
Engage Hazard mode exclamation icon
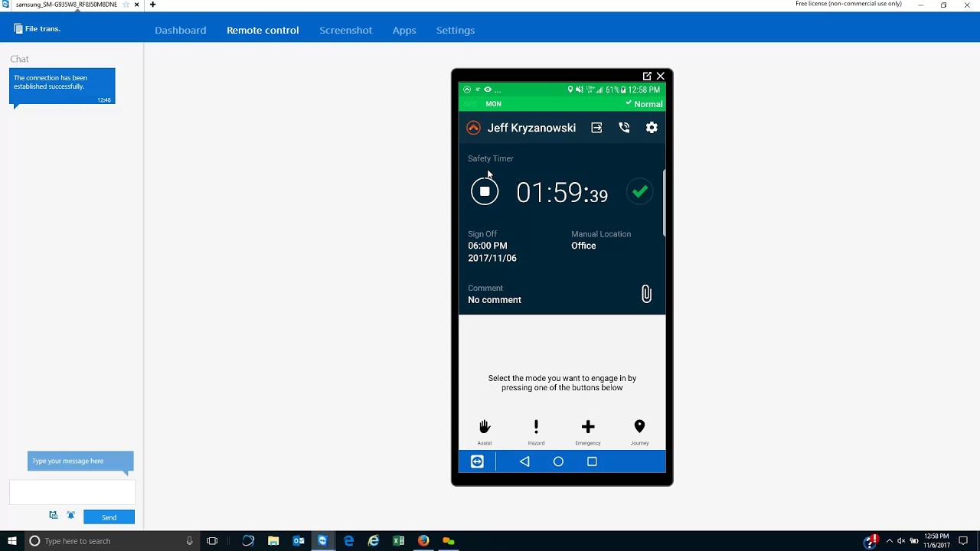[536, 427]
